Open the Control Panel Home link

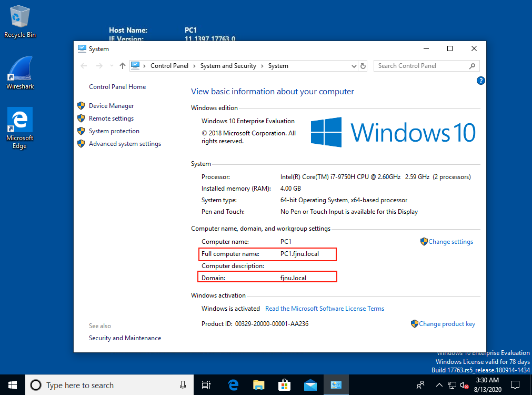[x=117, y=87]
